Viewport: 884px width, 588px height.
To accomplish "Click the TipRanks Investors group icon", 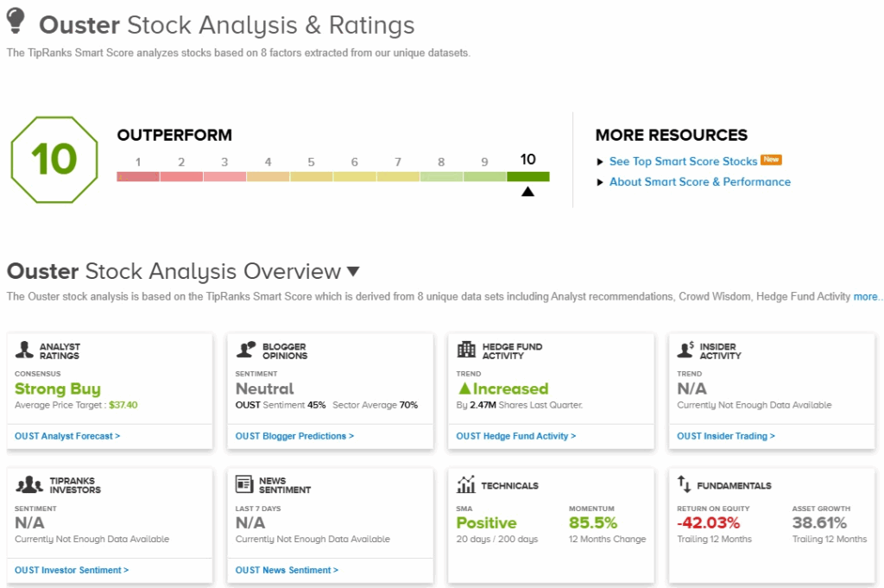I will (29, 484).
